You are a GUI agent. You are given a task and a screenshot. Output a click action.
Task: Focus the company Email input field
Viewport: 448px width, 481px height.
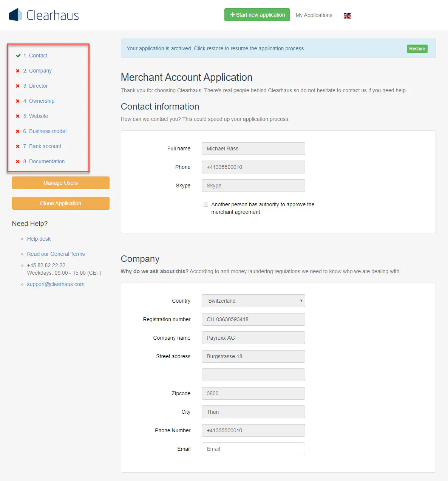tap(253, 449)
